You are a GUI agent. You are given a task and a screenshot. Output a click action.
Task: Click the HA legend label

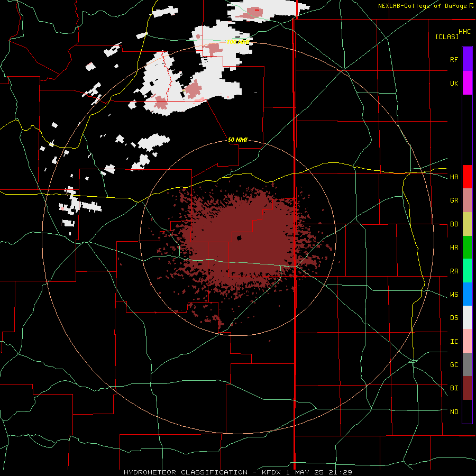click(454, 177)
